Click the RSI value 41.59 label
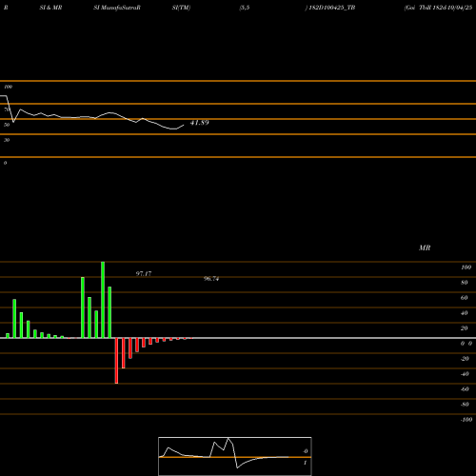This screenshot has width=476, height=476. [200, 123]
